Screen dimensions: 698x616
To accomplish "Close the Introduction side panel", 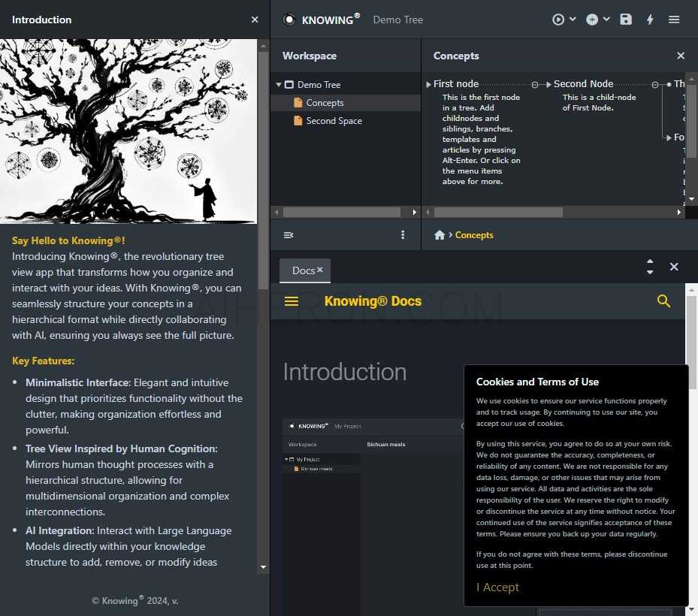I will point(255,20).
